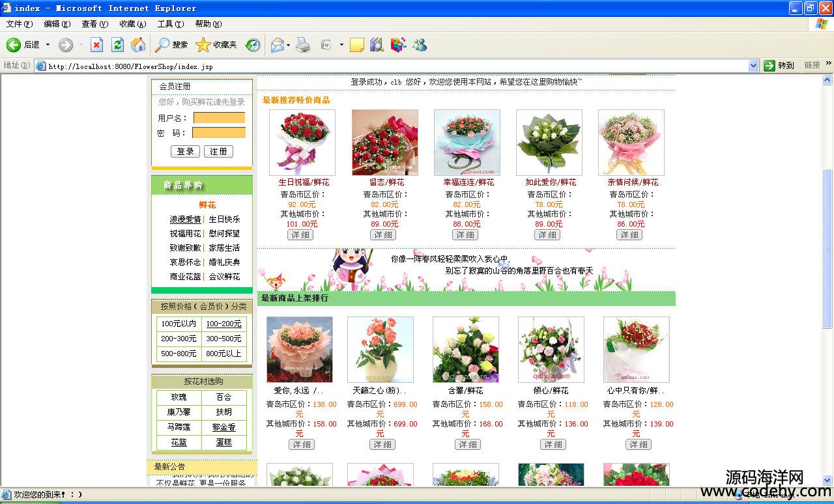Screen dimensions: 834x504
Task: Click the Mail envelope icon
Action: (277, 44)
